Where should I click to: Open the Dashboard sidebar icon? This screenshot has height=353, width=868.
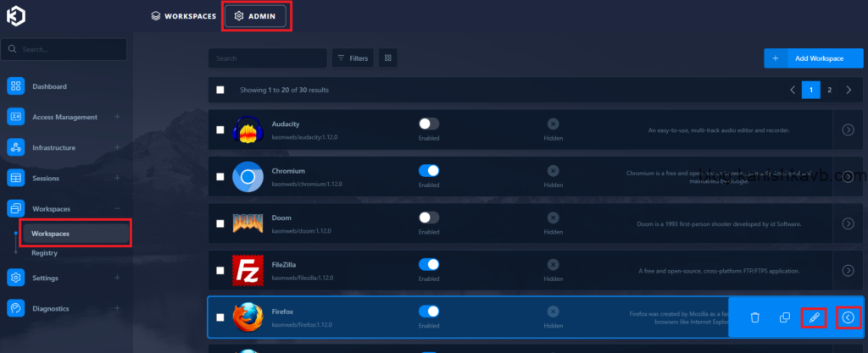16,86
